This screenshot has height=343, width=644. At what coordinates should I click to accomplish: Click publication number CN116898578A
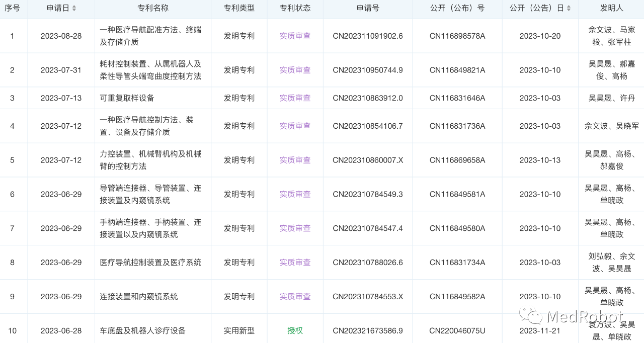point(457,36)
